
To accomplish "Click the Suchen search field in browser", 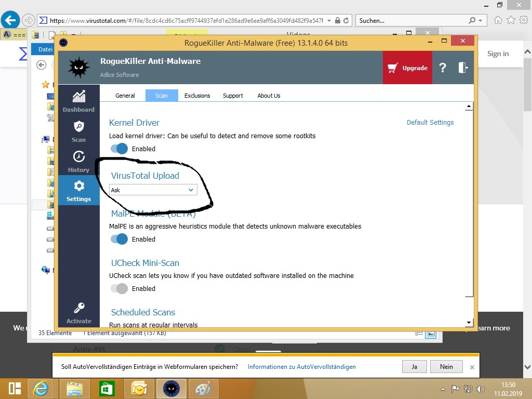I will (410, 20).
